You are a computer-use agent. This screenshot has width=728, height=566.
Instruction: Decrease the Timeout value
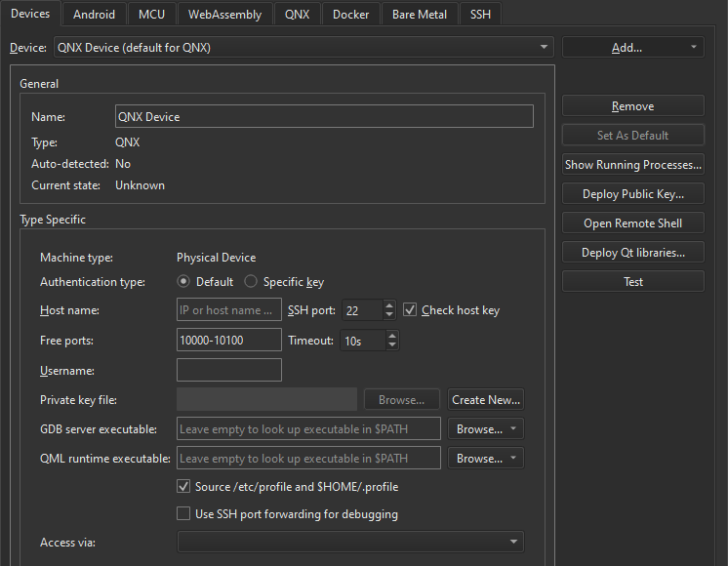(x=392, y=345)
